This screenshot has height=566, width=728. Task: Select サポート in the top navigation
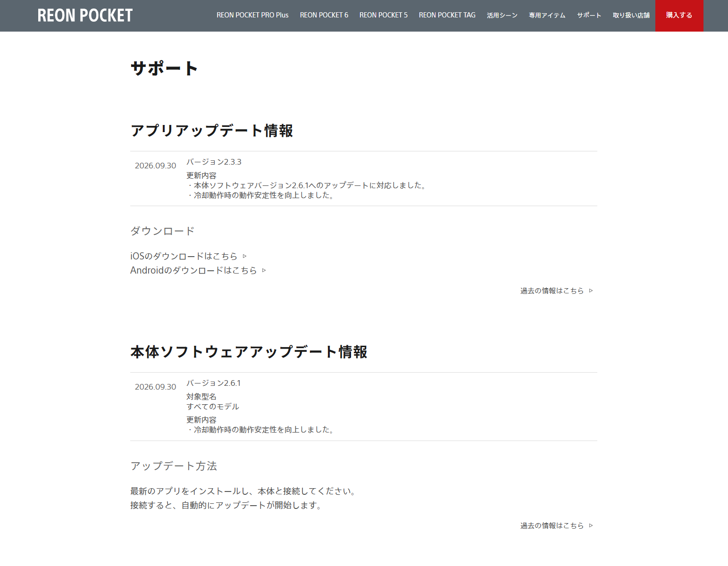[x=589, y=15]
